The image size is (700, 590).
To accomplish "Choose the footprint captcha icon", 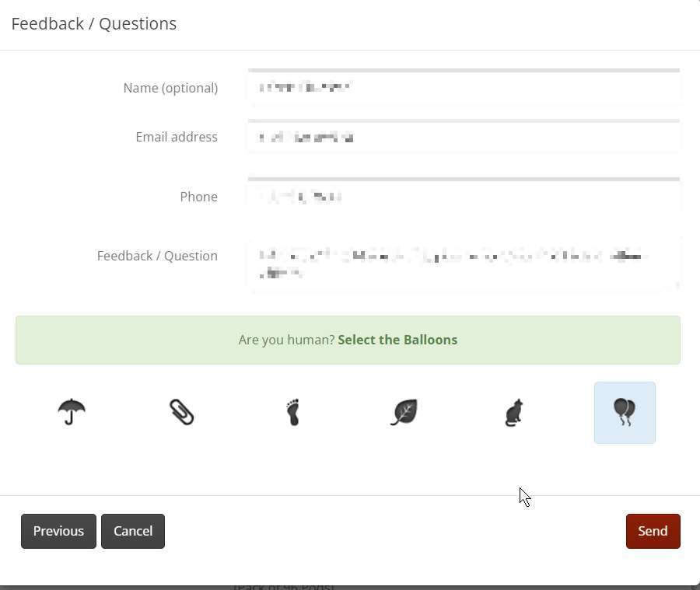I will coord(292,412).
